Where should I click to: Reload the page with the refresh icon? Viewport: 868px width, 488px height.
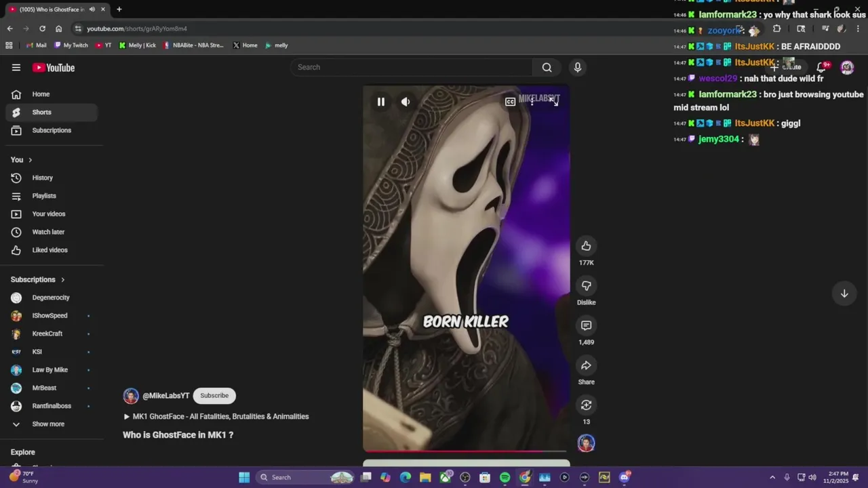(x=42, y=28)
